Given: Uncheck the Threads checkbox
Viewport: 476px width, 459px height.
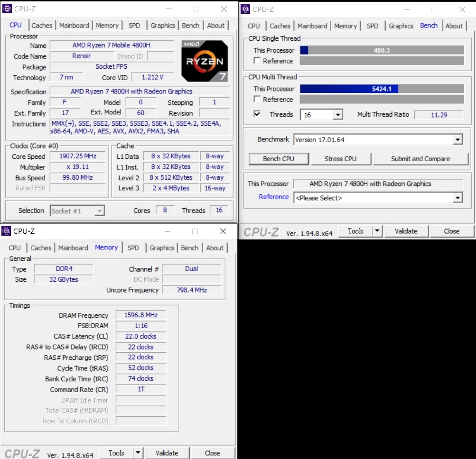Looking at the screenshot, I should pos(257,114).
